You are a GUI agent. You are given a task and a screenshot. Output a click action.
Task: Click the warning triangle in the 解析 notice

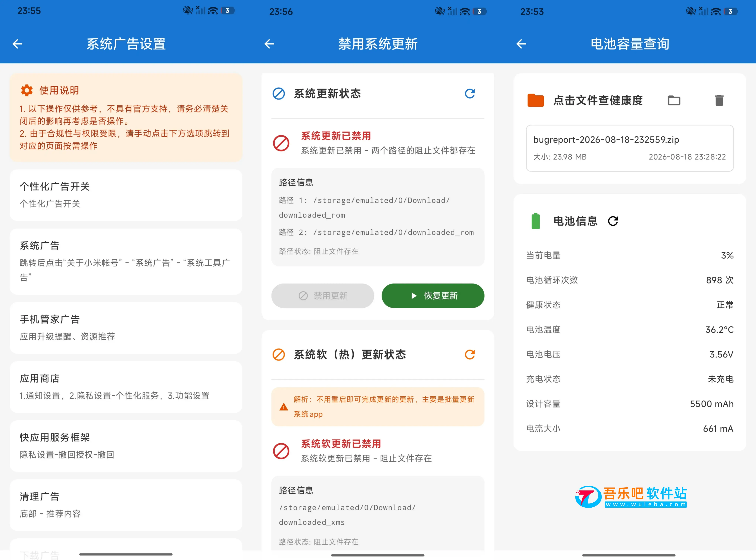point(283,407)
